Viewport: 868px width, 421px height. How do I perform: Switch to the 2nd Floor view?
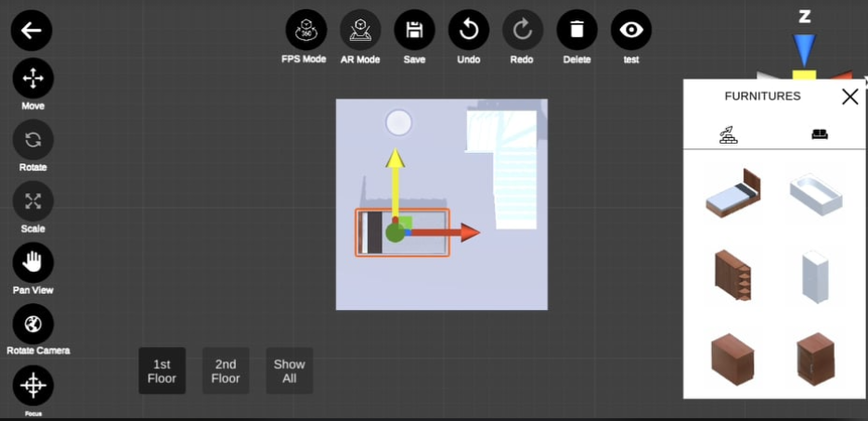tap(226, 371)
